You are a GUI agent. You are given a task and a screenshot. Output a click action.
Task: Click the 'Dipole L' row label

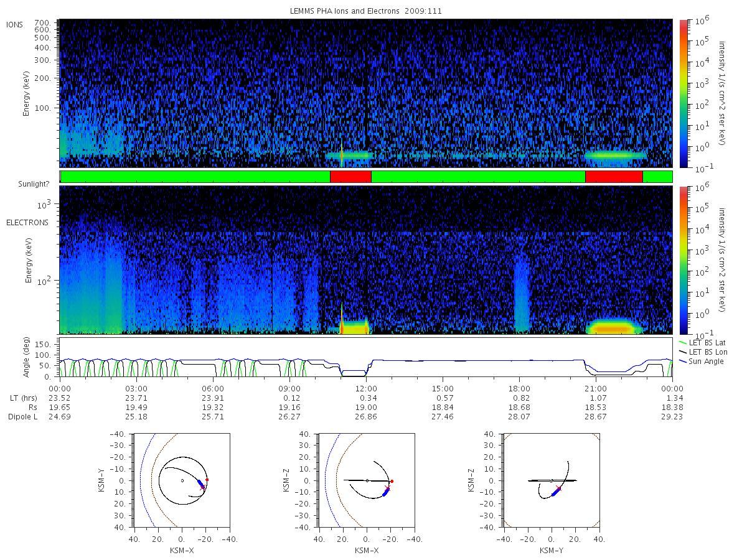22,417
